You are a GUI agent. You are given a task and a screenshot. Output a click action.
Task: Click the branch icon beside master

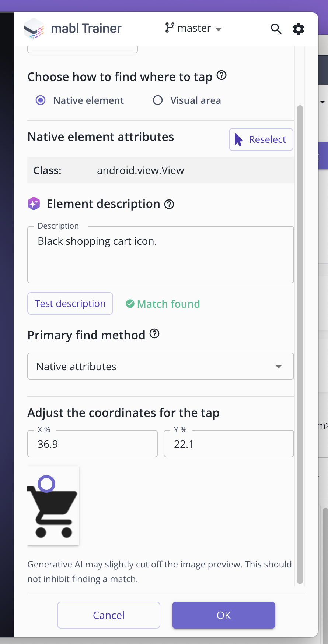pyautogui.click(x=170, y=28)
